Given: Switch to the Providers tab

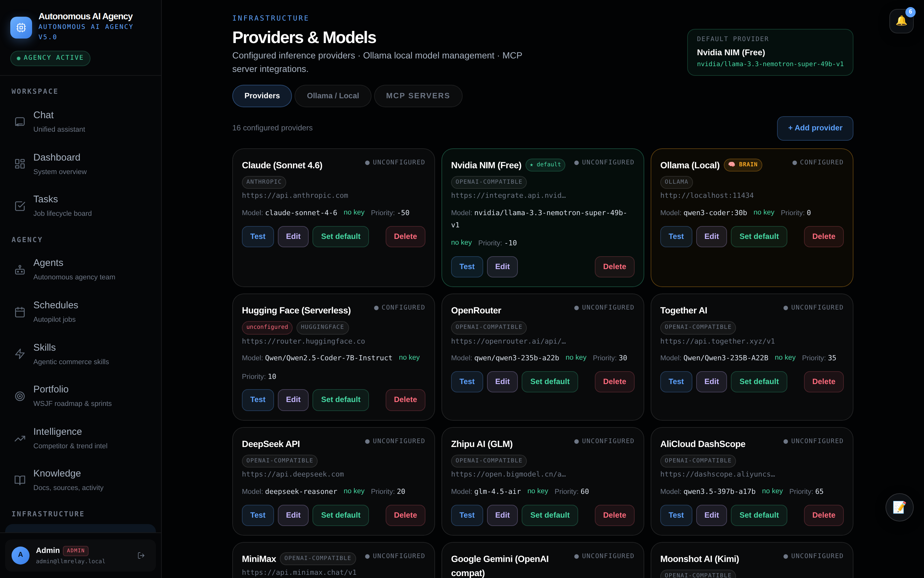Looking at the screenshot, I should point(262,96).
